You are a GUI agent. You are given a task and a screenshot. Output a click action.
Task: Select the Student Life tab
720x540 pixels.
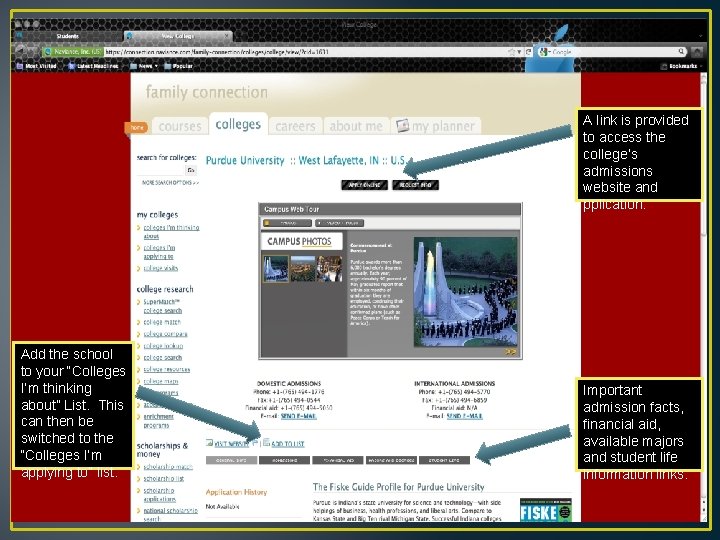(444, 460)
